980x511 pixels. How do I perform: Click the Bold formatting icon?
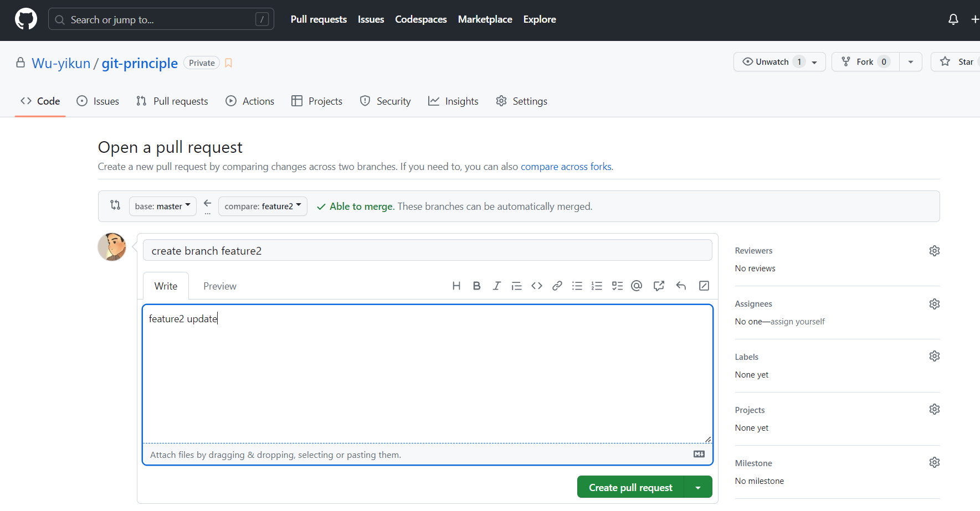coord(476,286)
